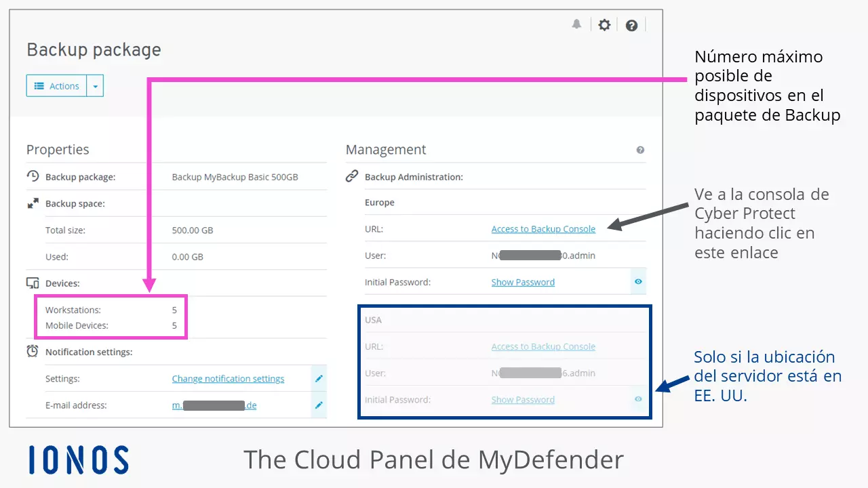
Task: Click the Europe user name value
Action: (543, 256)
